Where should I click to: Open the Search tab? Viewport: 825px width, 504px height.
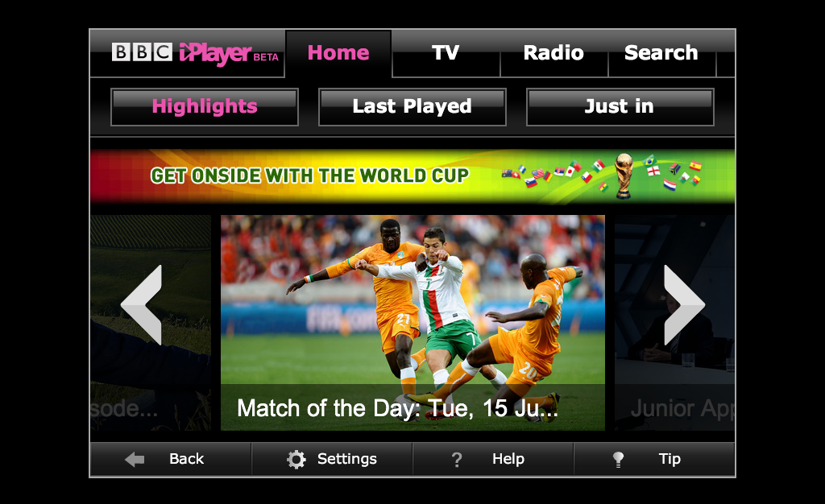[661, 53]
